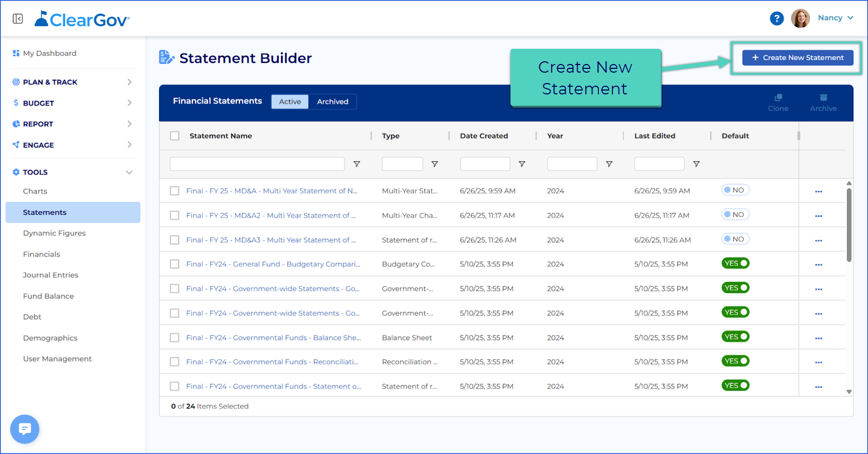The image size is (868, 454).
Task: Collapse the Tools menu chevron
Action: (x=129, y=172)
